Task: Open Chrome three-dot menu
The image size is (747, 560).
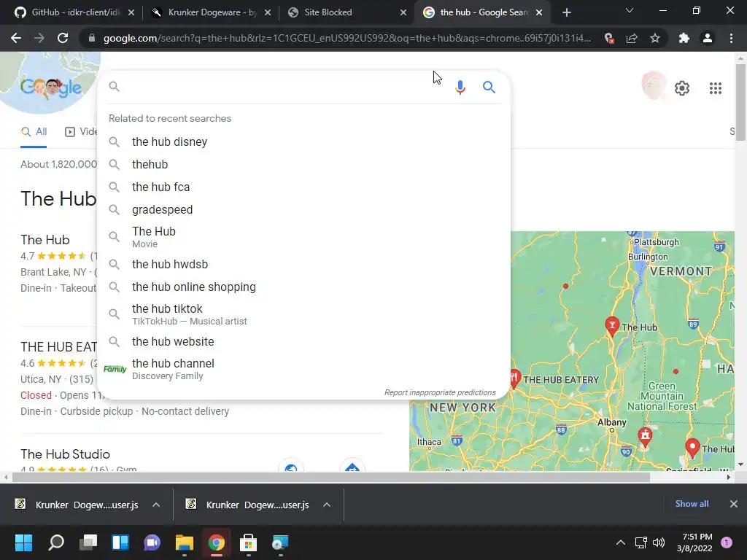Action: pyautogui.click(x=731, y=38)
